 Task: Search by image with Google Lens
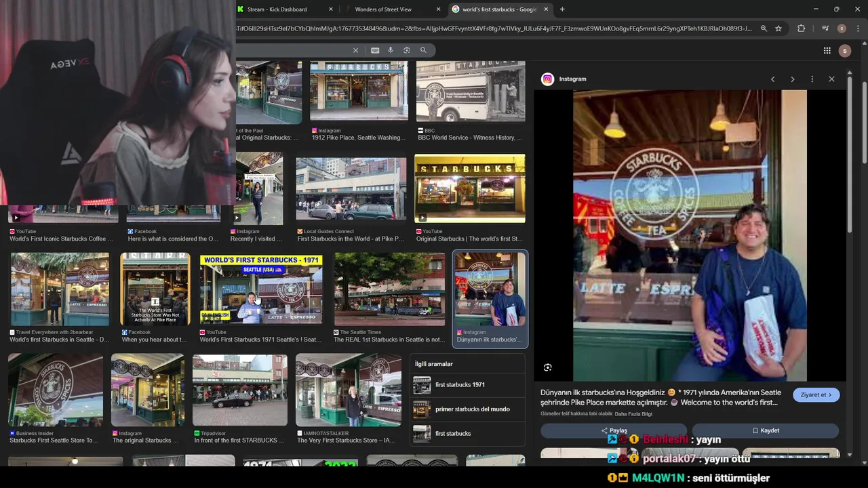pos(407,50)
